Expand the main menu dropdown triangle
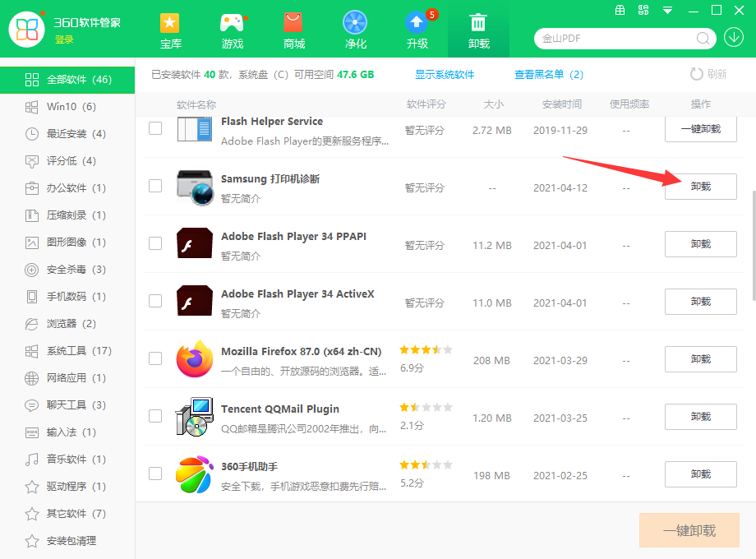This screenshot has width=756, height=559. (x=667, y=10)
